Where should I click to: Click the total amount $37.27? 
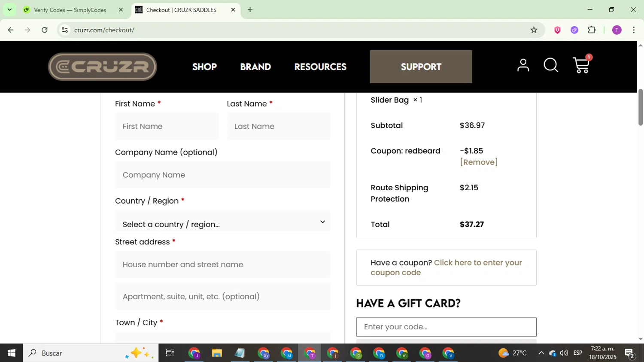click(x=472, y=224)
